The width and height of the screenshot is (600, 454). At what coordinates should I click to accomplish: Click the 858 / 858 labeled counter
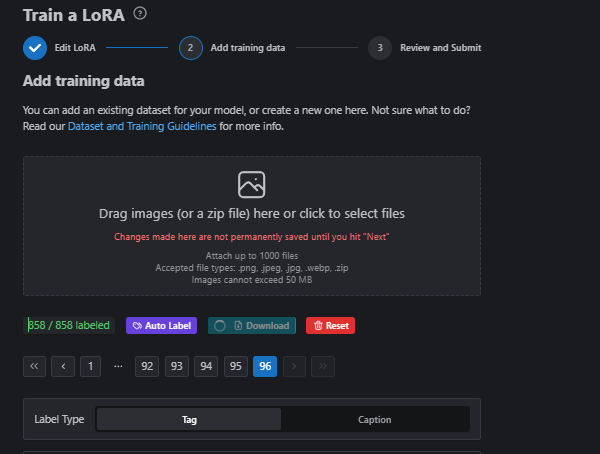click(69, 325)
